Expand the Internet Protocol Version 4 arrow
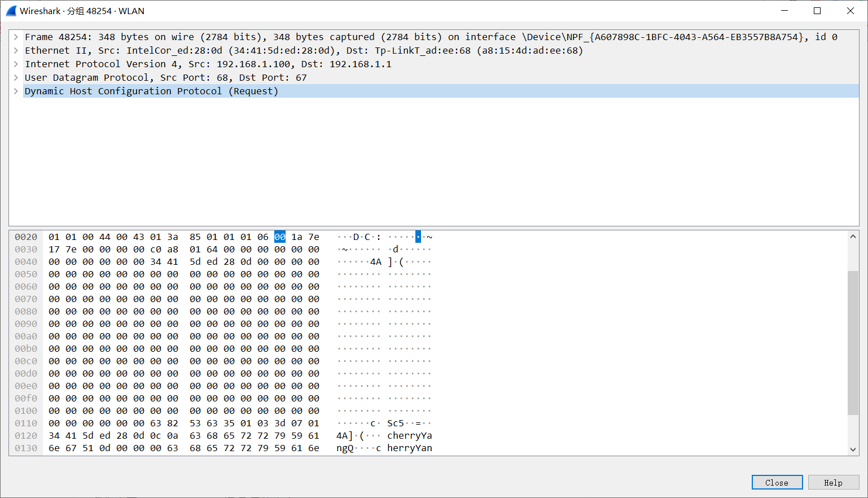868x498 pixels. [16, 64]
